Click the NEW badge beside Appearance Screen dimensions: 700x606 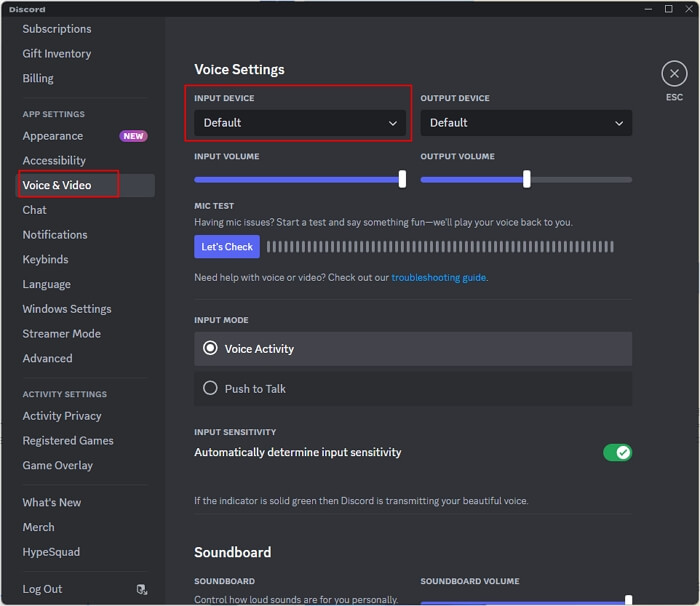coord(133,136)
